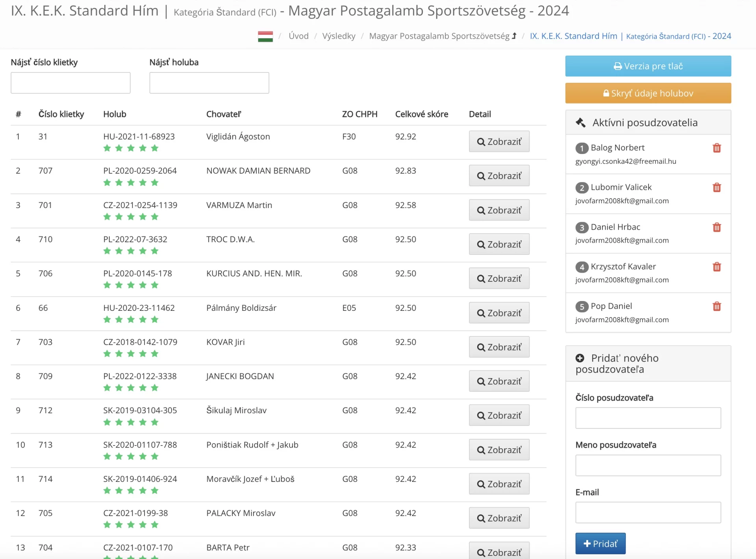Image resolution: width=756 pixels, height=559 pixels.
Task: Click the five-star rating under HU-2021-11-68923
Action: point(131,148)
